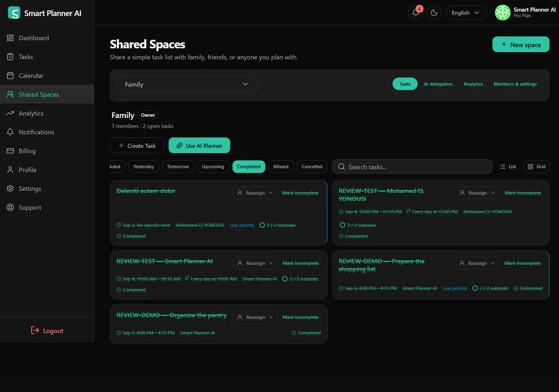Switch to space Analytics tab

coord(473,84)
